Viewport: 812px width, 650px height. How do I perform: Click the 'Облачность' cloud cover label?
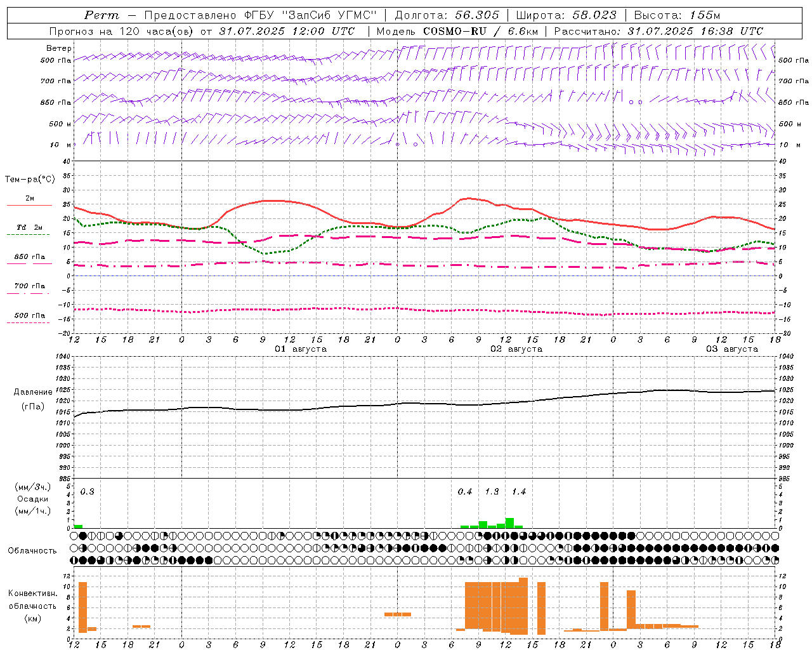[x=32, y=550]
